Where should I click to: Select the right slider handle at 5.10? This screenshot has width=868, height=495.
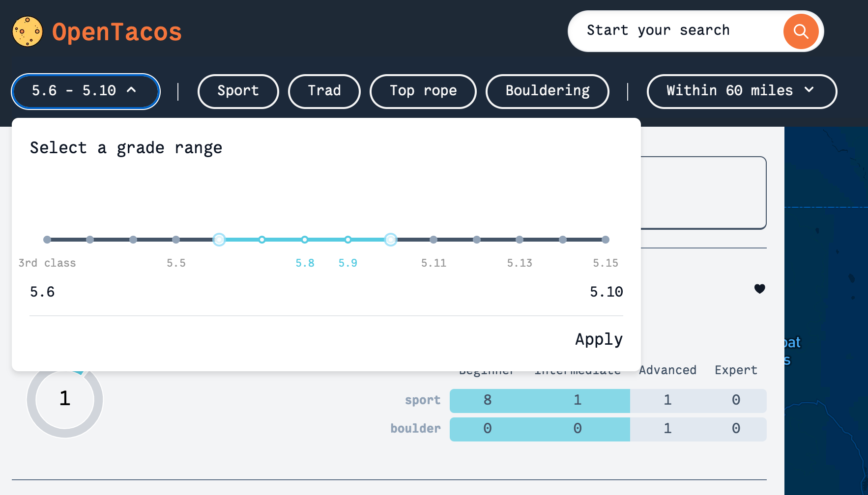pos(391,239)
